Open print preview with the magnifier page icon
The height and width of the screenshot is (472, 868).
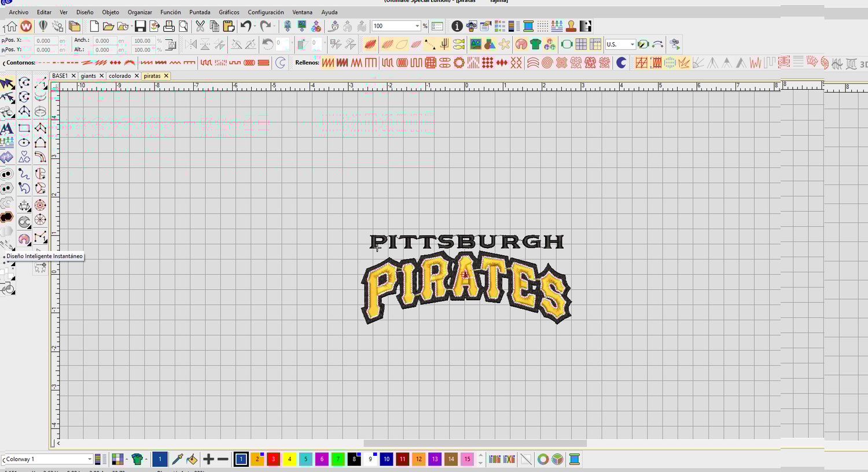point(183,26)
